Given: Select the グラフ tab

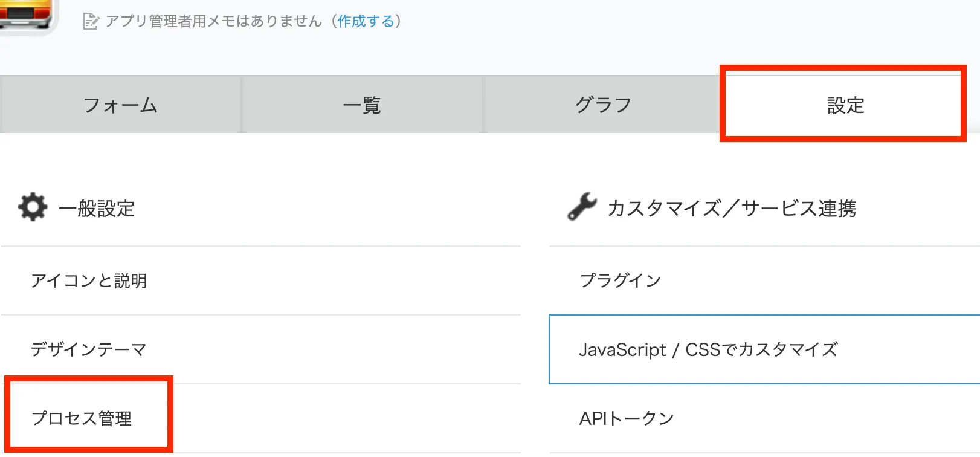Looking at the screenshot, I should pos(603,105).
